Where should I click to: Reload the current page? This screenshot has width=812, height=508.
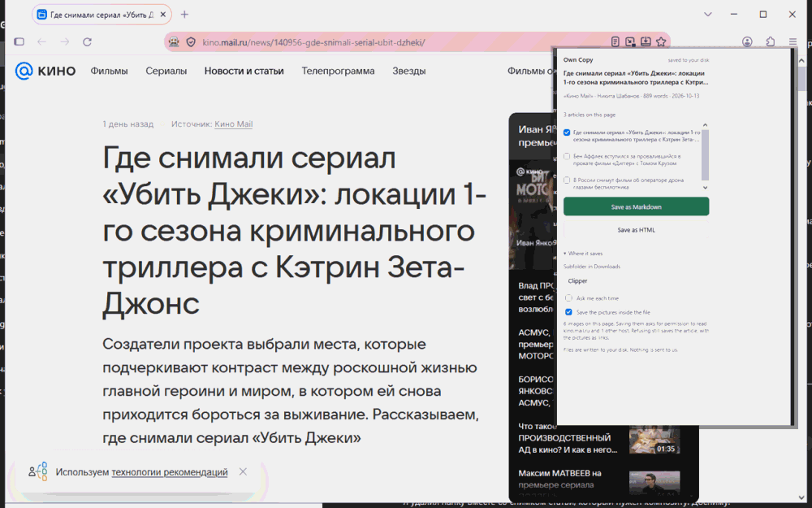tap(88, 42)
